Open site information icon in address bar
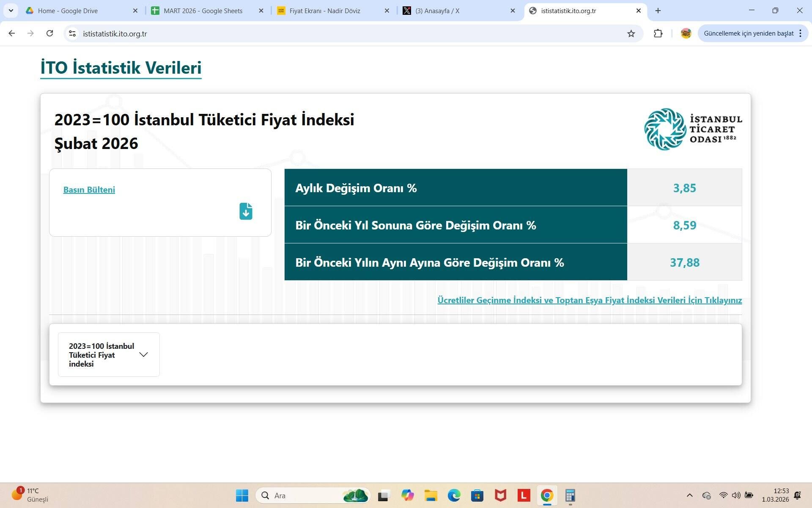 click(x=72, y=33)
